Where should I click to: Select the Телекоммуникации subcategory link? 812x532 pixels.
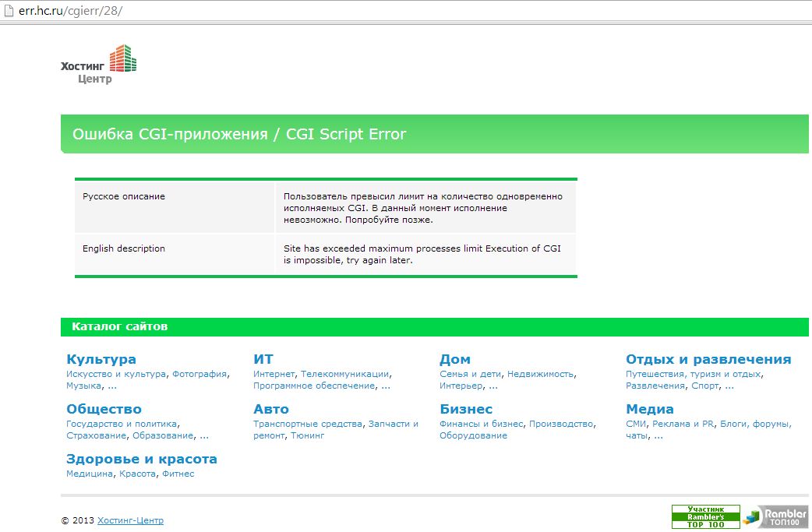(x=344, y=374)
